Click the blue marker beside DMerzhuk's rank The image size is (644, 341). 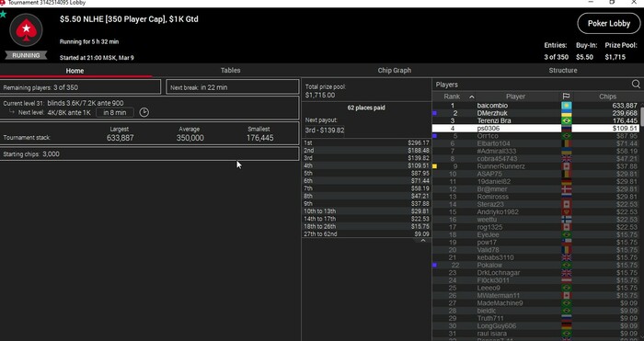pos(434,113)
